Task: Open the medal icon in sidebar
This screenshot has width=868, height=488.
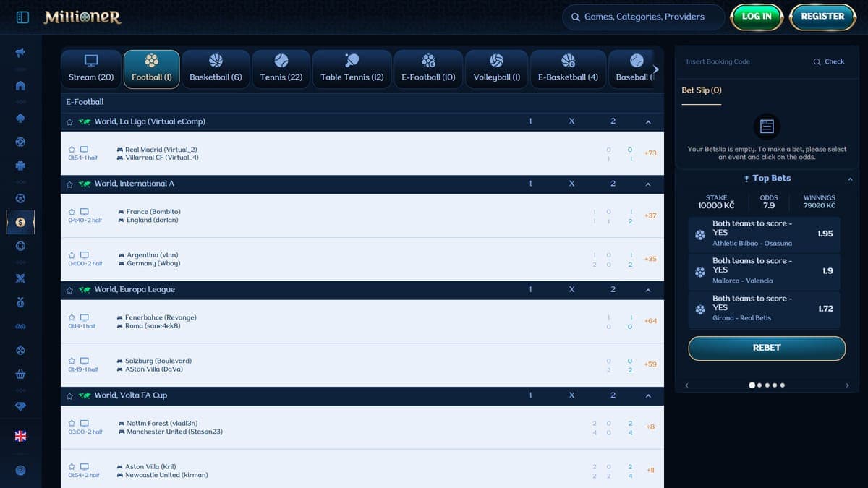Action: pos(20,302)
